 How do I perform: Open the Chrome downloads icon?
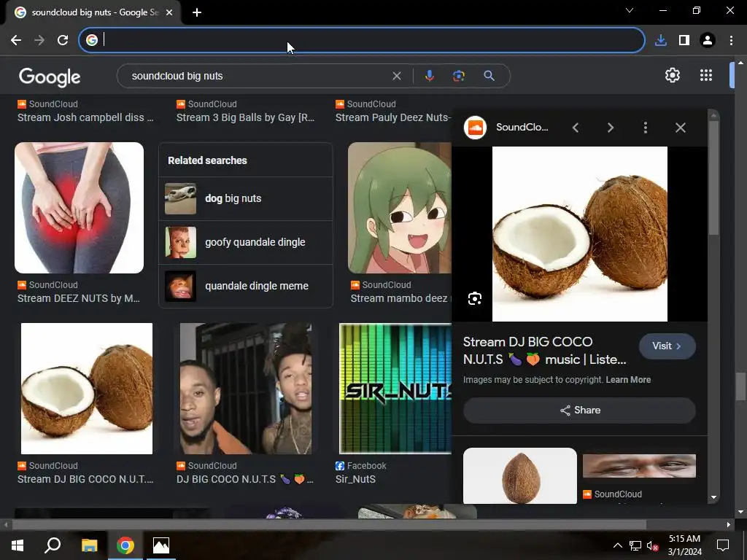coord(661,40)
